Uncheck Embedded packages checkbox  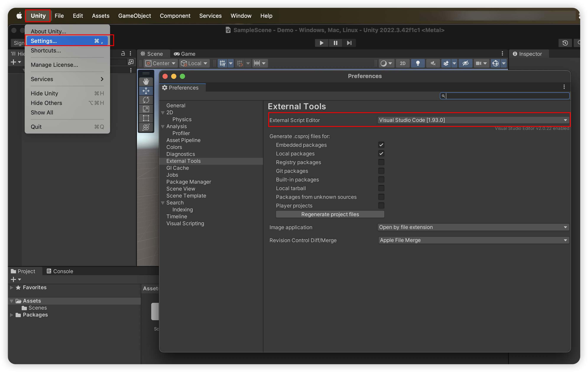tap(381, 145)
